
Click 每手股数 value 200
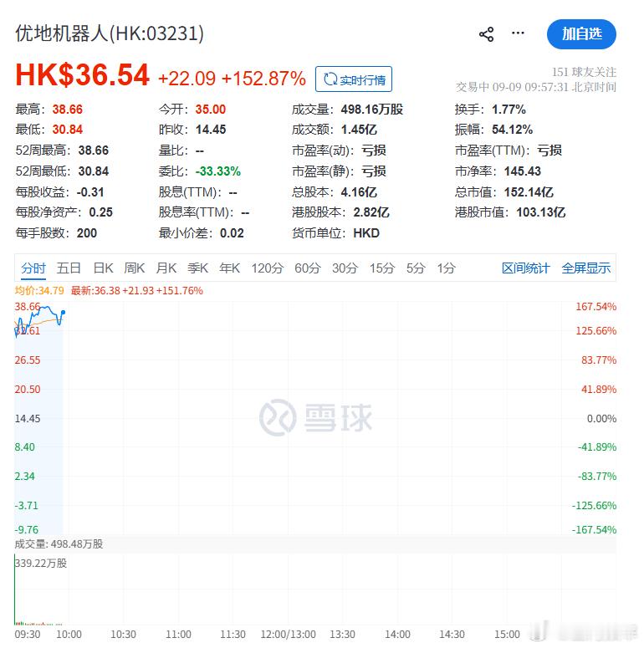click(x=86, y=233)
